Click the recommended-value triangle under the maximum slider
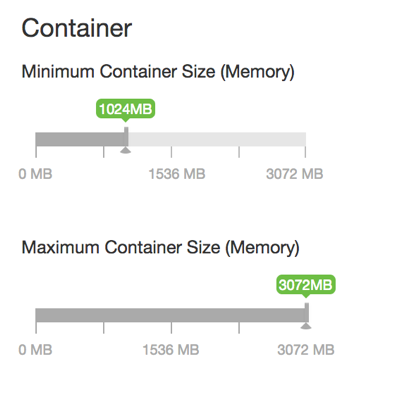This screenshot has width=393, height=412. pyautogui.click(x=306, y=326)
